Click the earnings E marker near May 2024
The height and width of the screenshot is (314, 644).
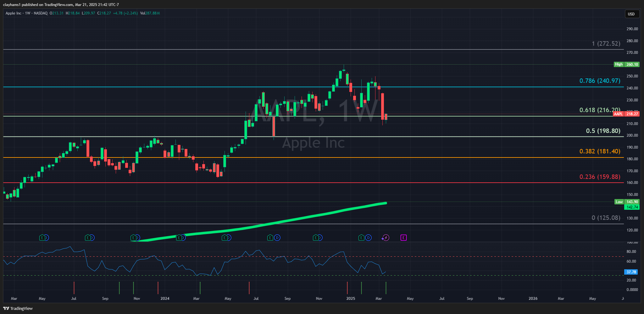pyautogui.click(x=225, y=238)
